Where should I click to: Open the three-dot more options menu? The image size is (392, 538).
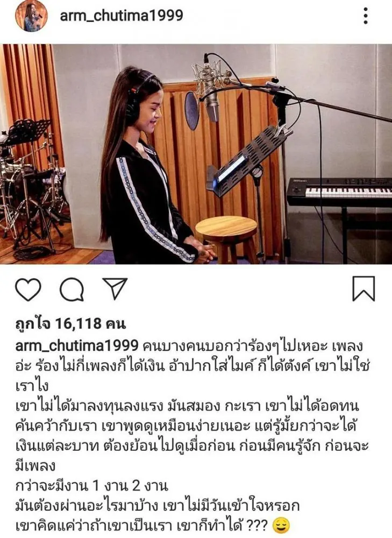[x=366, y=16]
